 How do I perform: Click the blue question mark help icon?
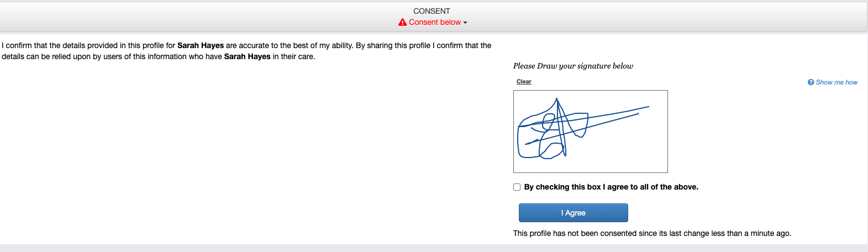pyautogui.click(x=811, y=82)
